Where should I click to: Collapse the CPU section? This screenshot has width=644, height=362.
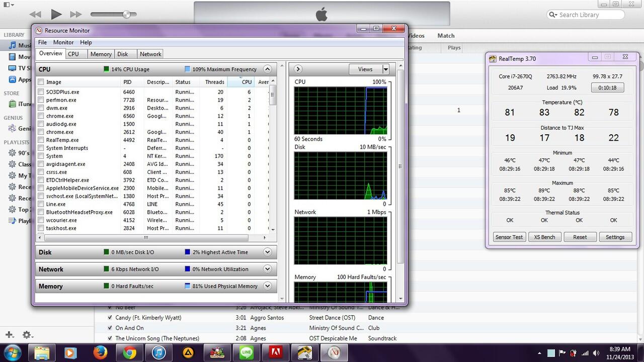(x=268, y=69)
